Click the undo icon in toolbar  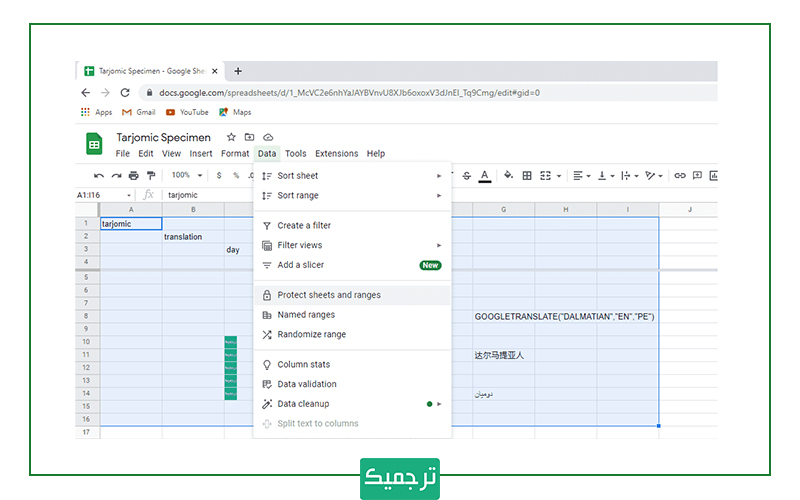click(98, 176)
